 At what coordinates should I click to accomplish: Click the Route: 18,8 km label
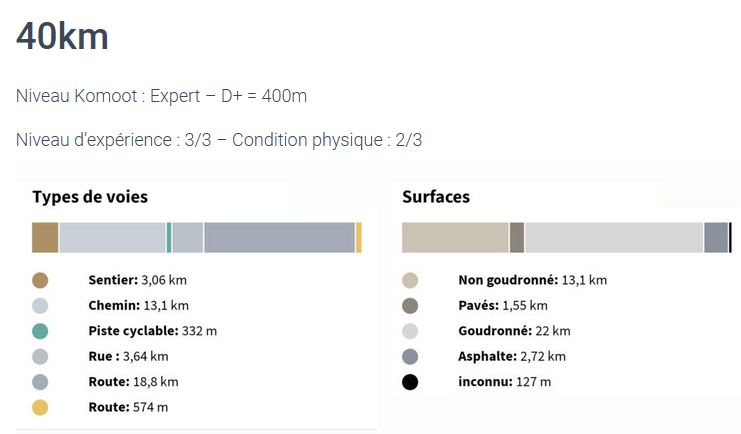pos(133,382)
